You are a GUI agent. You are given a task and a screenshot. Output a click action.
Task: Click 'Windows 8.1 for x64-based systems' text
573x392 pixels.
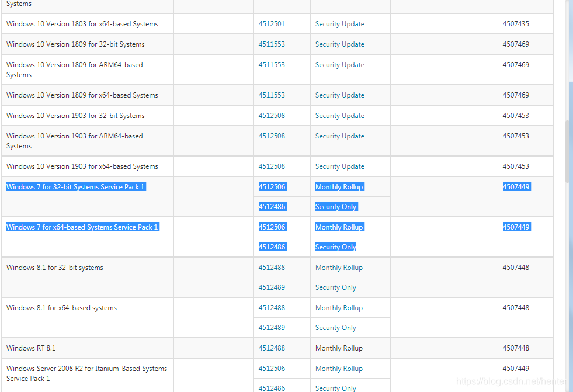61,308
